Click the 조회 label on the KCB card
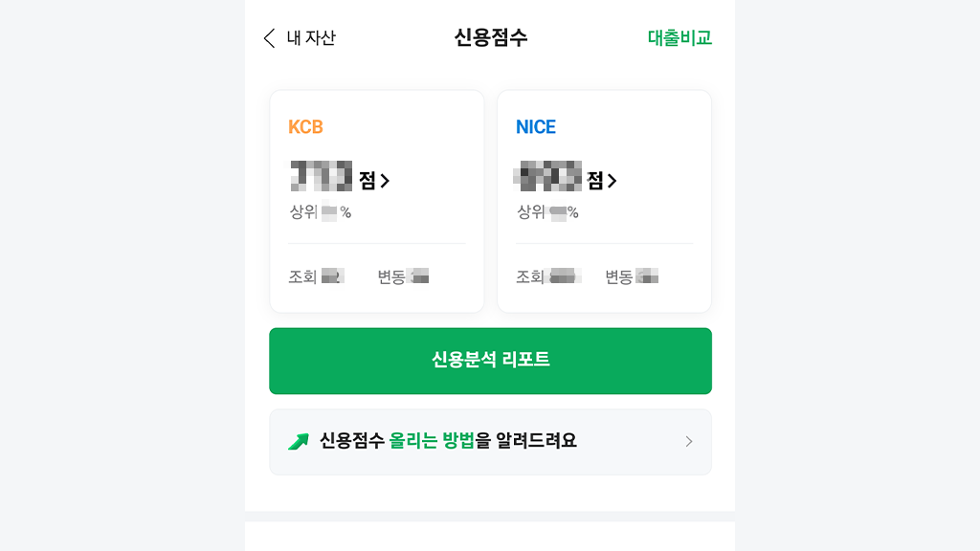This screenshot has width=980, height=551. click(301, 275)
